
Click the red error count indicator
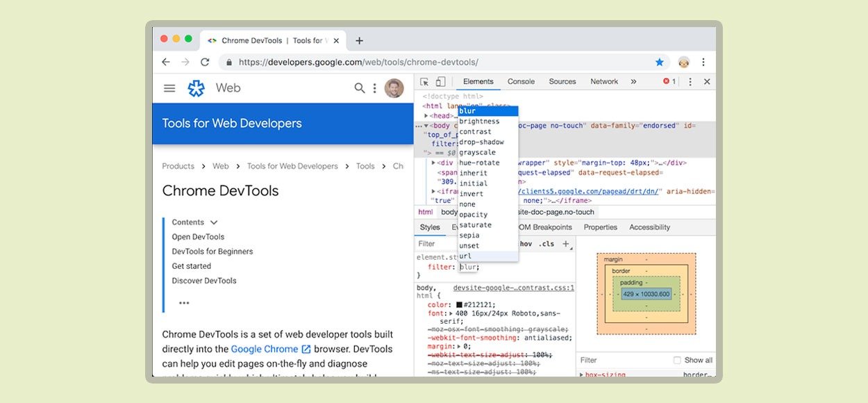coord(669,81)
